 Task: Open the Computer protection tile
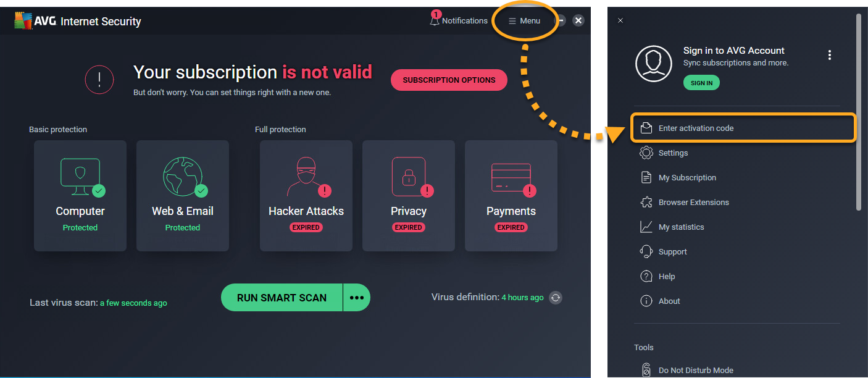click(x=80, y=195)
